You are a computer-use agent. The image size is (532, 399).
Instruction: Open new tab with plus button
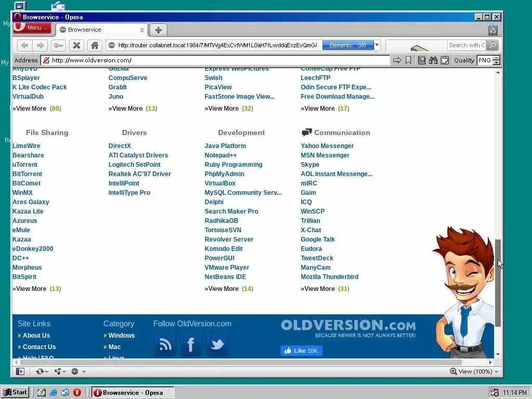(x=158, y=30)
